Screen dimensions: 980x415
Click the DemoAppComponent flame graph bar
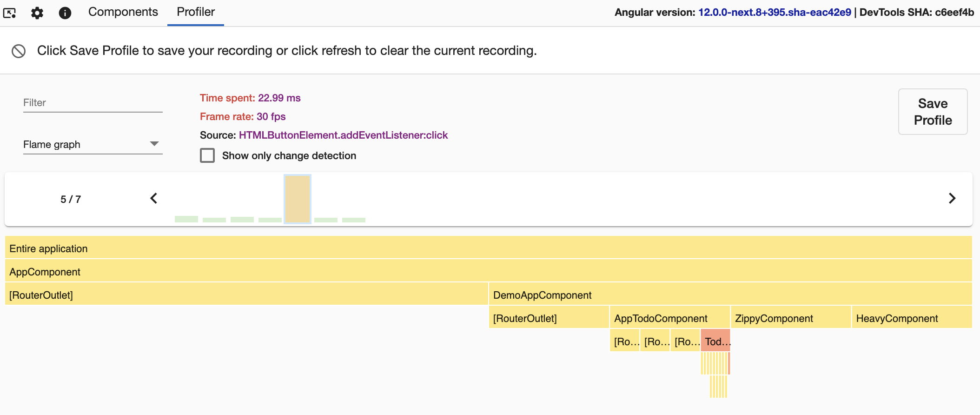pyautogui.click(x=730, y=294)
